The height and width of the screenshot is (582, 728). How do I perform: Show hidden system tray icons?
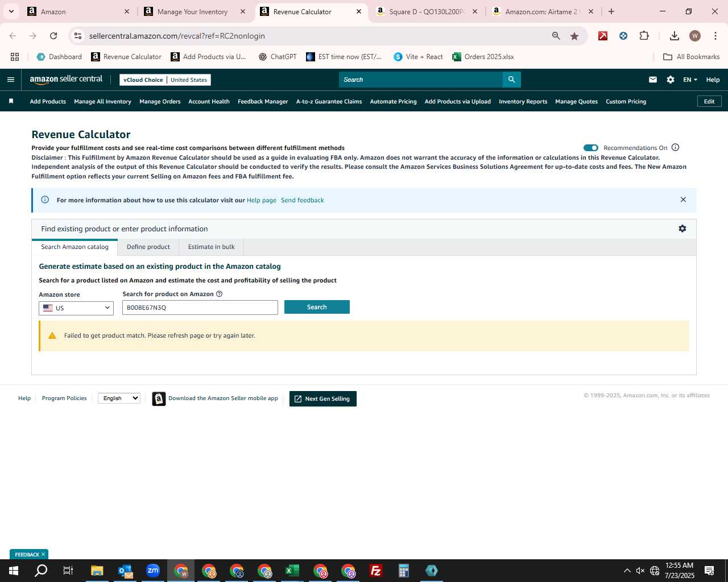pos(627,571)
